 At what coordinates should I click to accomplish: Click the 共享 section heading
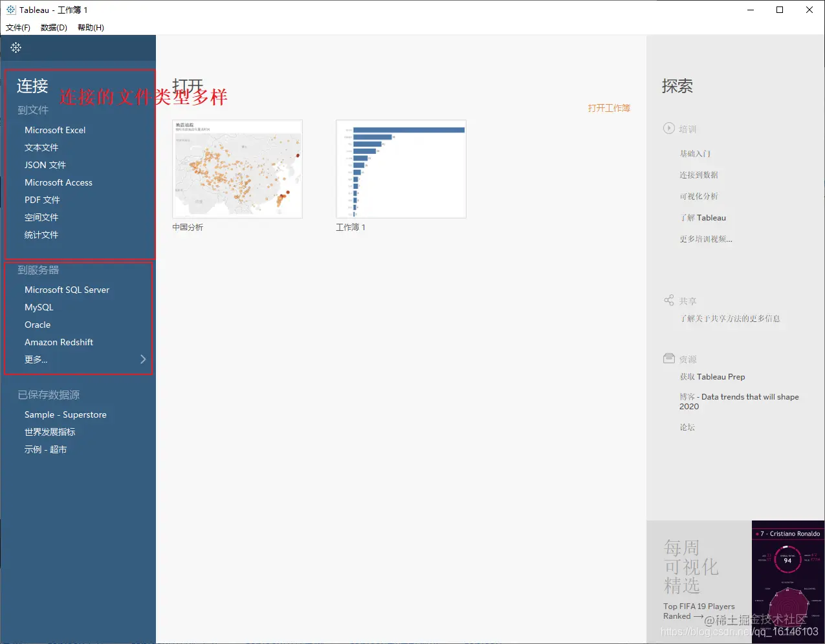(688, 301)
